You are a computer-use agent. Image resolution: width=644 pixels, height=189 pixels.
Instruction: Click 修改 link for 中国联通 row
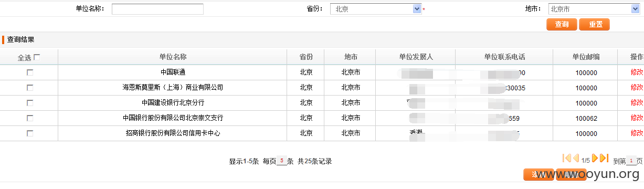click(x=637, y=72)
